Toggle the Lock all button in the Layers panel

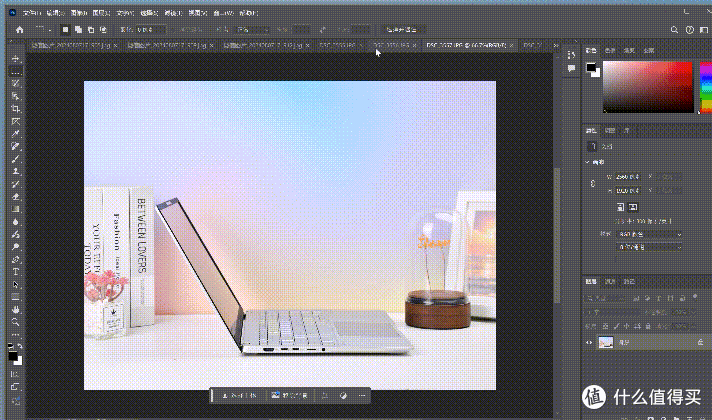pos(648,326)
